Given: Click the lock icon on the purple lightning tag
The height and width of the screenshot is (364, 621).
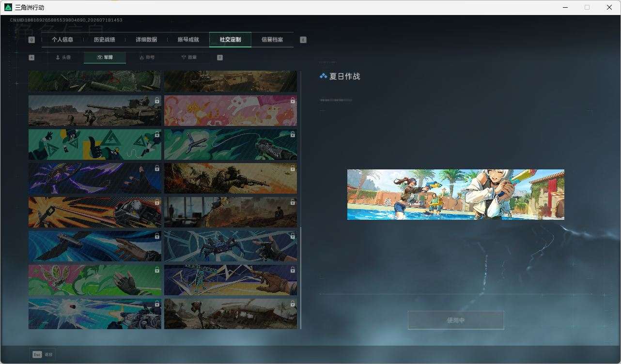Looking at the screenshot, I should pyautogui.click(x=157, y=168).
